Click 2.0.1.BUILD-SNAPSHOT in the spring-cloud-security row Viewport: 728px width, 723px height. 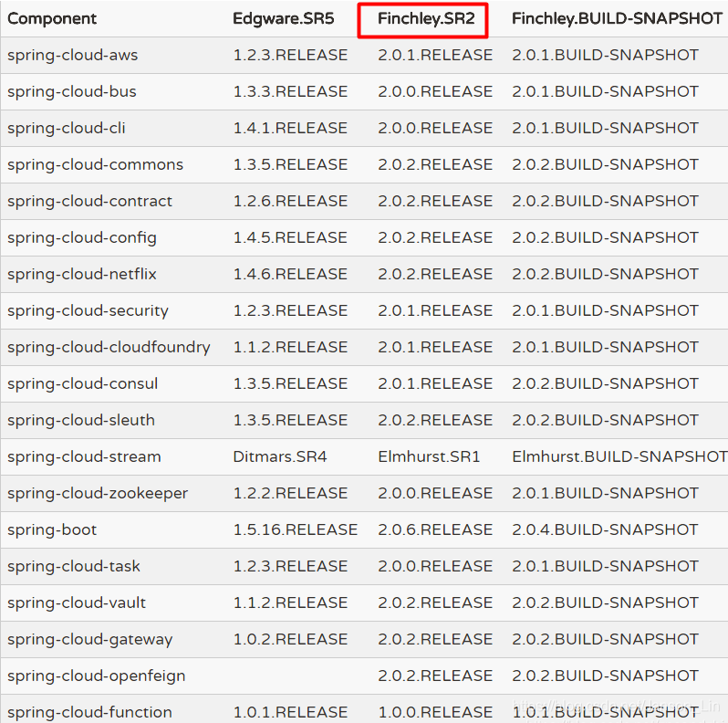[605, 311]
